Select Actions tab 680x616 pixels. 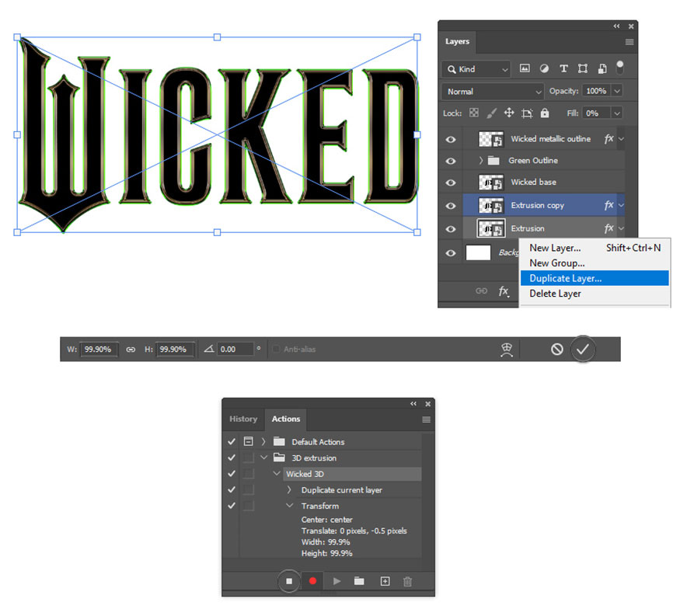pos(286,419)
